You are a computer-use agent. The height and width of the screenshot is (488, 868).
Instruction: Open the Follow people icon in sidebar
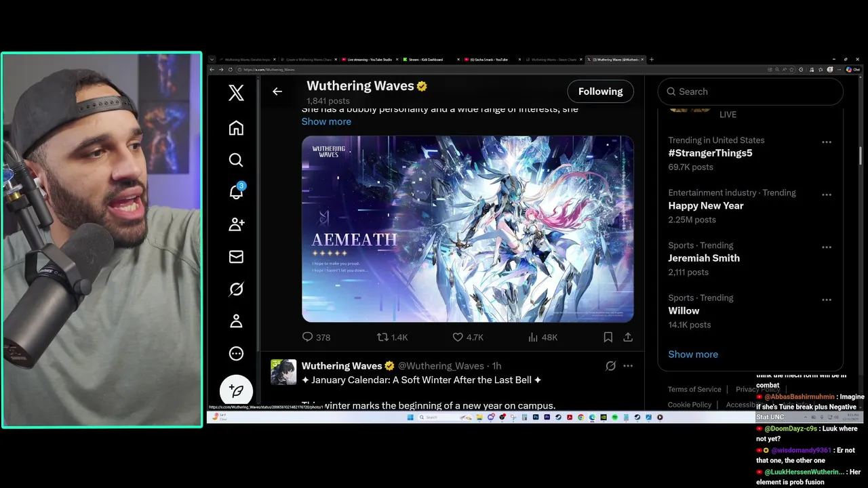(x=236, y=224)
